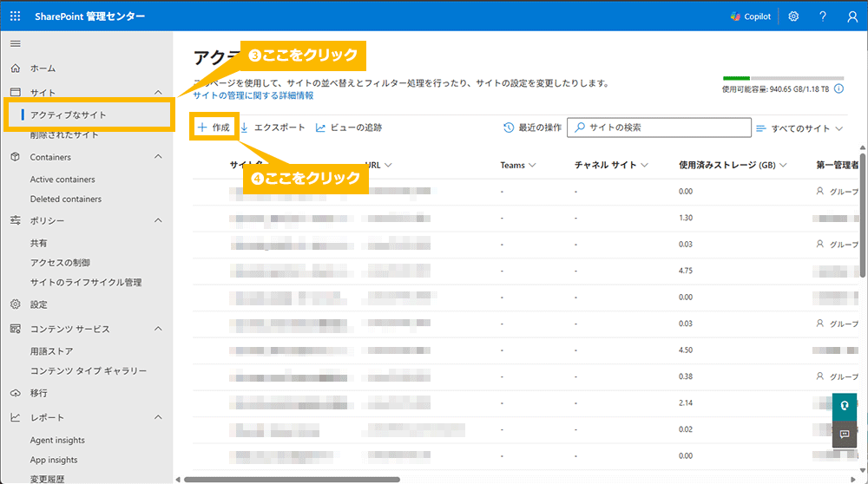This screenshot has width=868, height=484.
Task: Open サイトのライフサイクル管理 page
Action: pyautogui.click(x=86, y=283)
